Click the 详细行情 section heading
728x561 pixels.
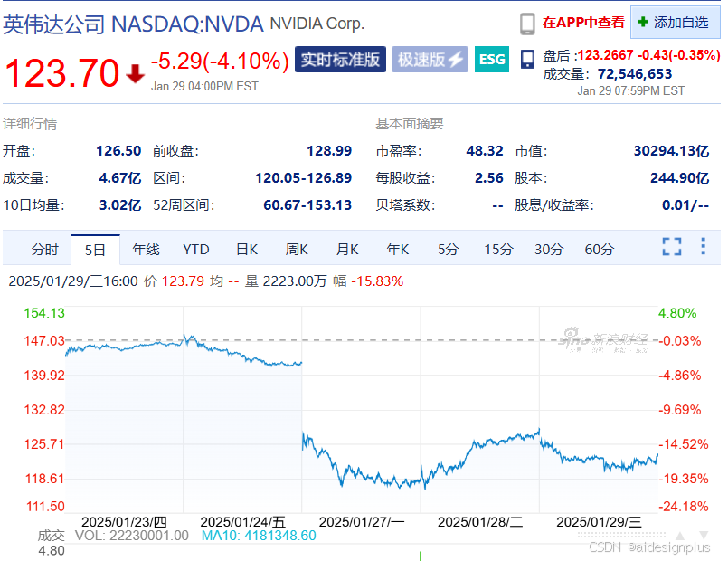point(30,124)
